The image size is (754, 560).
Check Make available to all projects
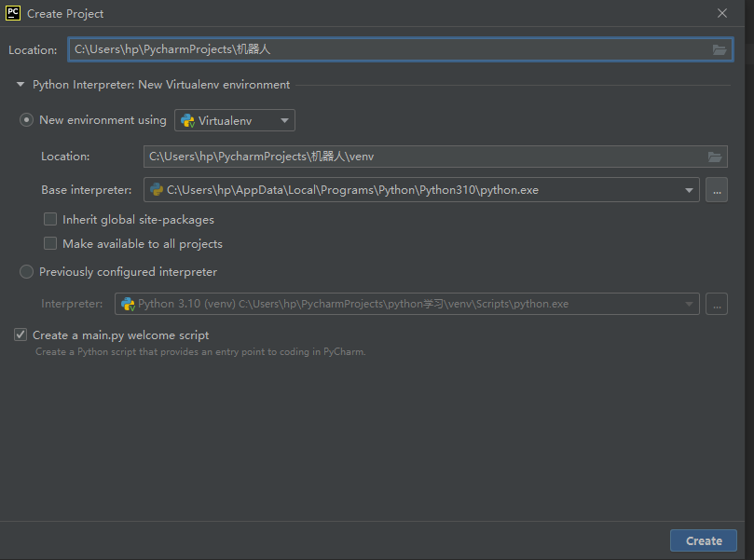coord(50,244)
